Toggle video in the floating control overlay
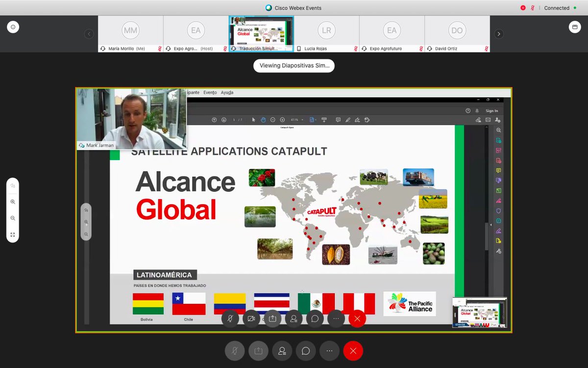The width and height of the screenshot is (588, 368). [251, 318]
